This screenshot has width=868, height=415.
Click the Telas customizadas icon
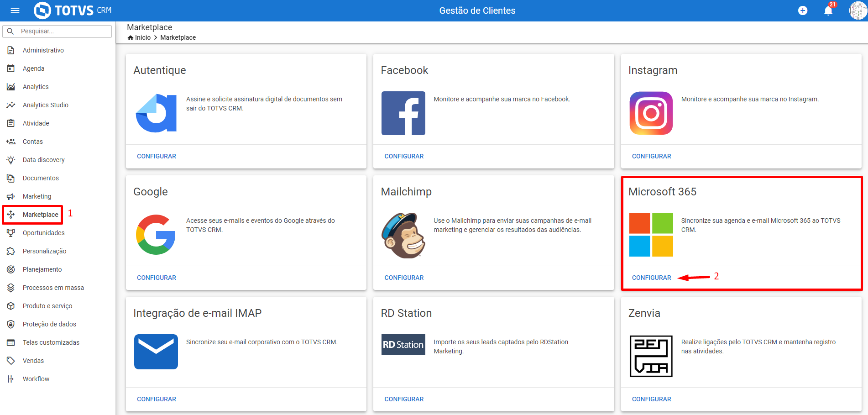11,342
